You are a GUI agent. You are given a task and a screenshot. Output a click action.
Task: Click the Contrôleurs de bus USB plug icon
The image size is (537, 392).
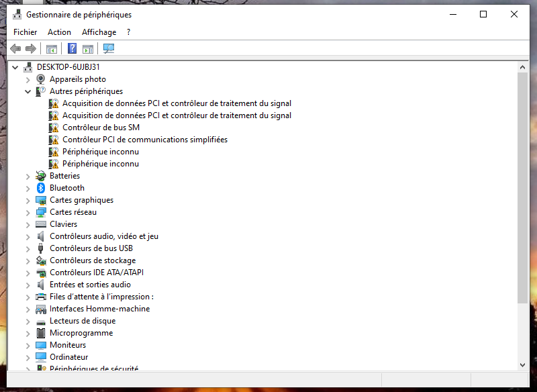(x=41, y=248)
